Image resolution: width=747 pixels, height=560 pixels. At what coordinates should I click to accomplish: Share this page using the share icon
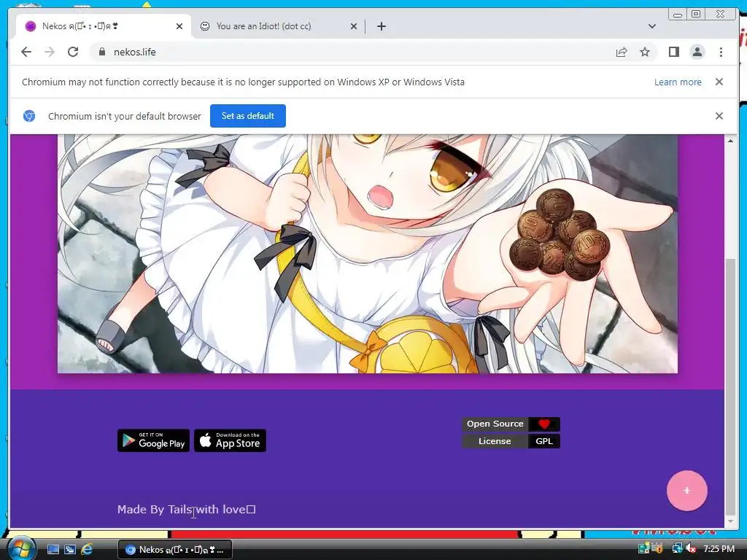[622, 52]
